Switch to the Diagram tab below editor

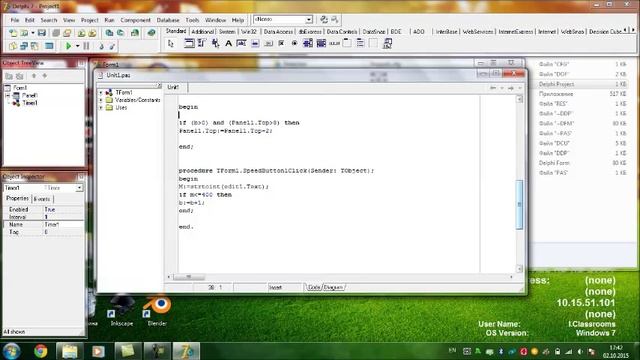(333, 287)
